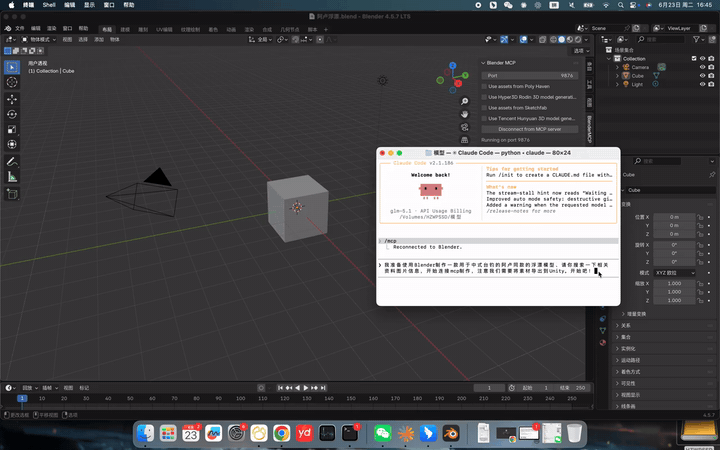
Task: Hide Cube via eye icon in outliner
Action: [702, 76]
